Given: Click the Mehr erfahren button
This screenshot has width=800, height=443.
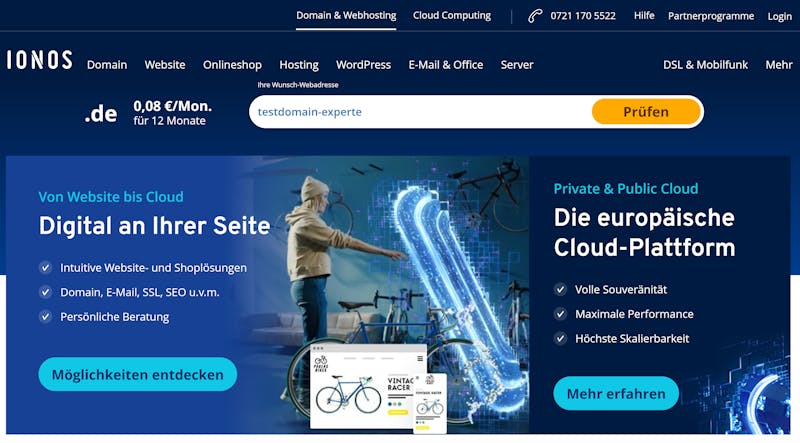Looking at the screenshot, I should click(x=616, y=393).
